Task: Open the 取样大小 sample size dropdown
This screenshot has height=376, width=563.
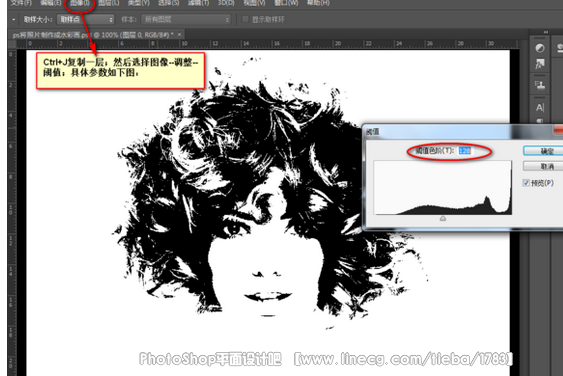Action: click(x=85, y=19)
